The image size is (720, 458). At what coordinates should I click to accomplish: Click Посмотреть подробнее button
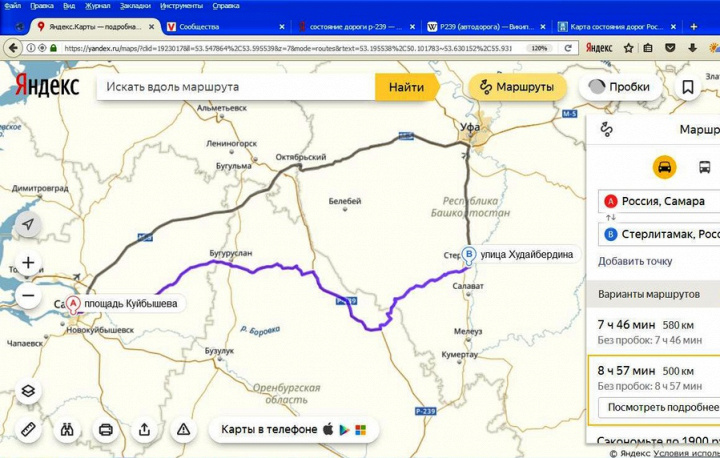(659, 407)
